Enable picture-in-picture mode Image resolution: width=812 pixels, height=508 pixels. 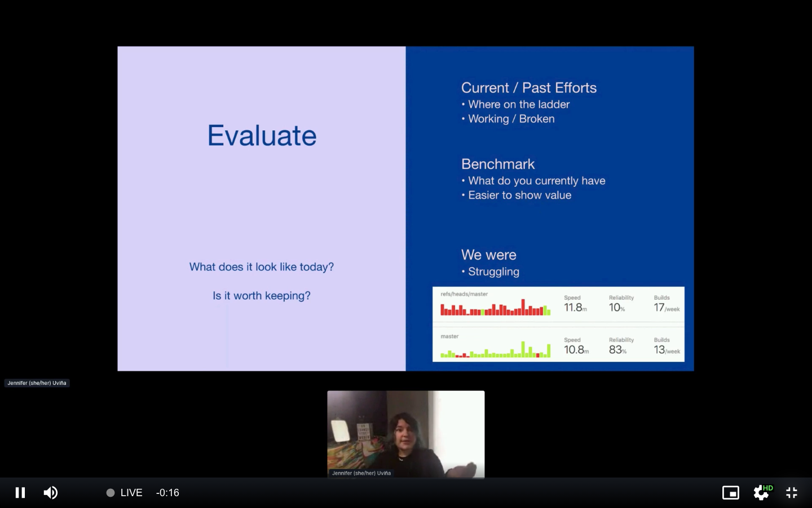(x=730, y=493)
